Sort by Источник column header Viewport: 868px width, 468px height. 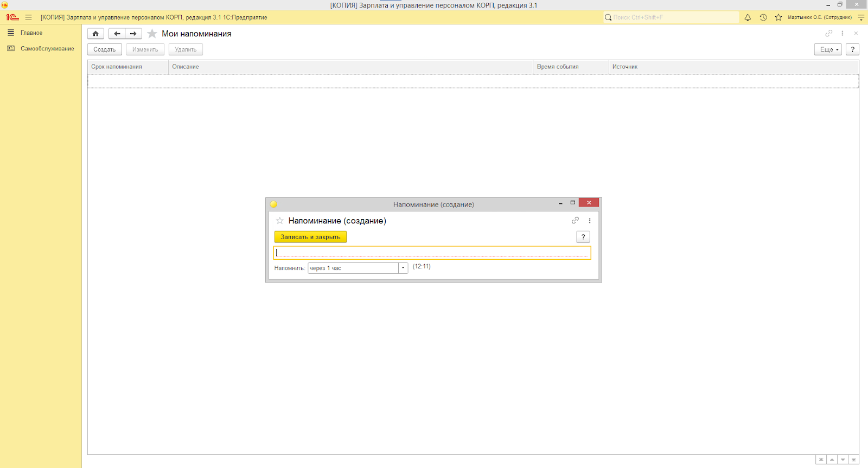point(733,67)
